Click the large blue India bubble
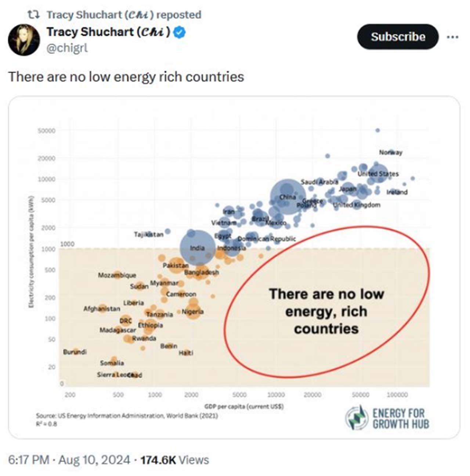470x476 pixels. [x=197, y=248]
